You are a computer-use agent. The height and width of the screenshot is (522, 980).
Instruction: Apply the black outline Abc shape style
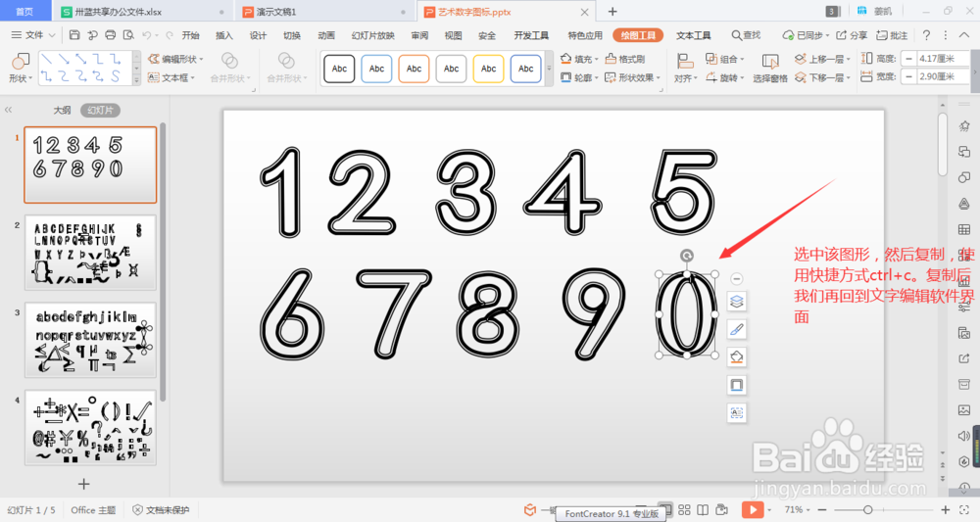(x=339, y=69)
